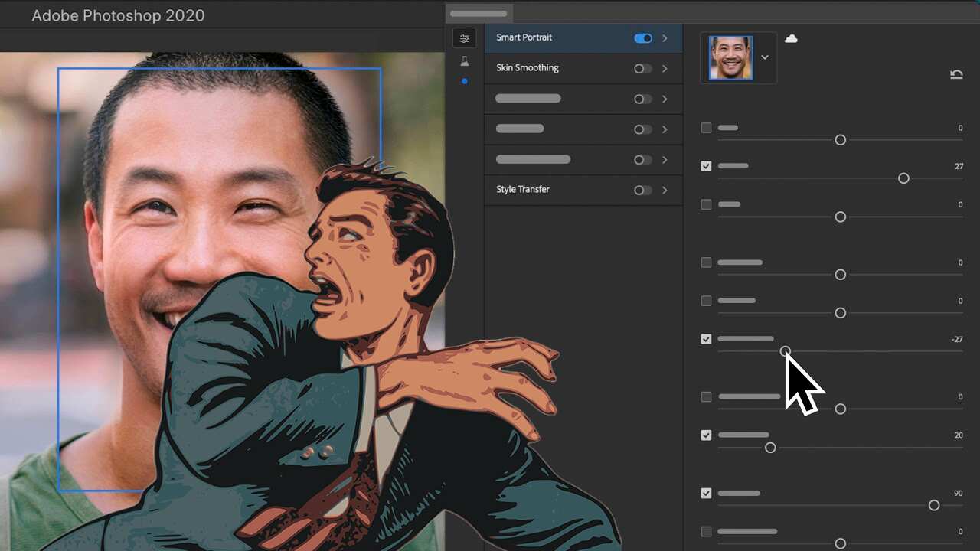This screenshot has height=551, width=980.
Task: Enable the Skin Smoothing filter toggle
Action: (x=642, y=68)
